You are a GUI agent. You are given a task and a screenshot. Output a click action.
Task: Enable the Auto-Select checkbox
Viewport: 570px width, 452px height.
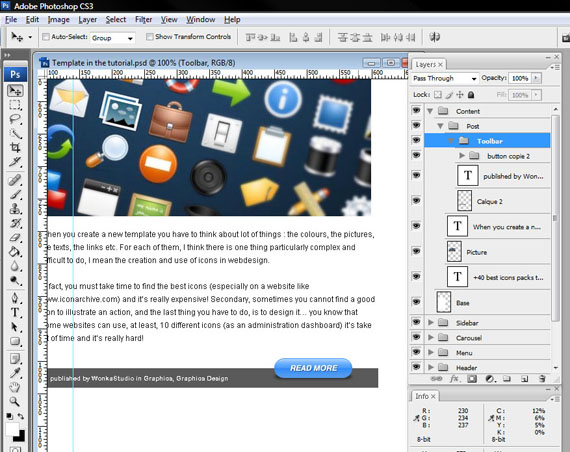pyautogui.click(x=46, y=37)
